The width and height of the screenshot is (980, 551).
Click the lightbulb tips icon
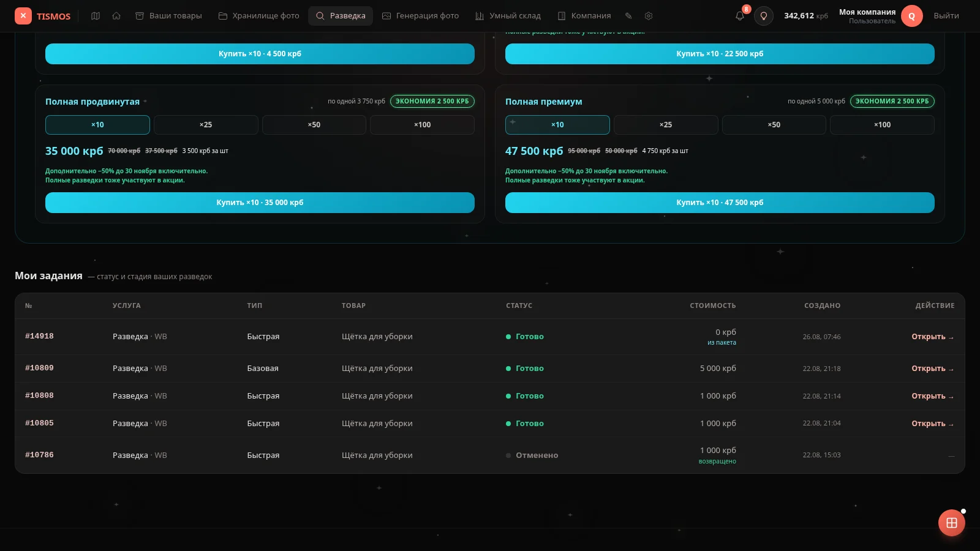[764, 16]
